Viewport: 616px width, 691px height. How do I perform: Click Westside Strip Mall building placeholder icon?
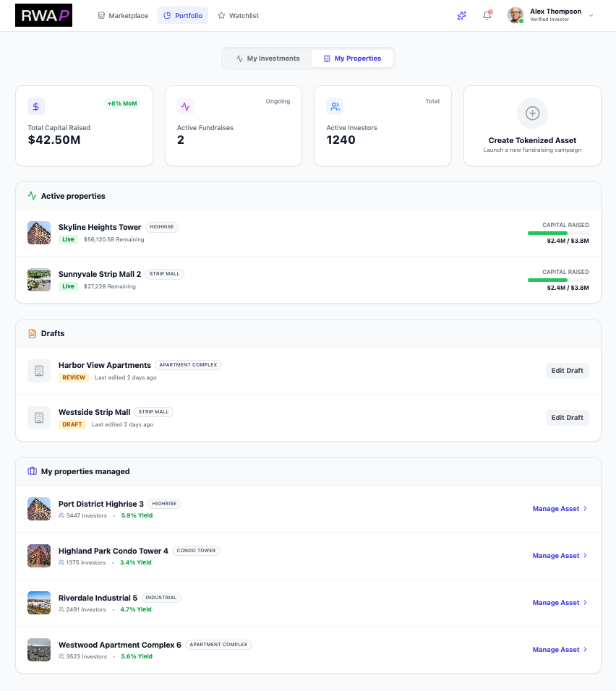(x=39, y=418)
